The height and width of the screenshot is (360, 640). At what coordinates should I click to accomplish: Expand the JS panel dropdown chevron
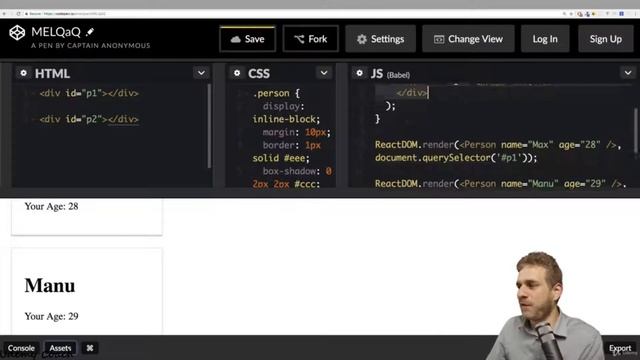click(x=628, y=73)
